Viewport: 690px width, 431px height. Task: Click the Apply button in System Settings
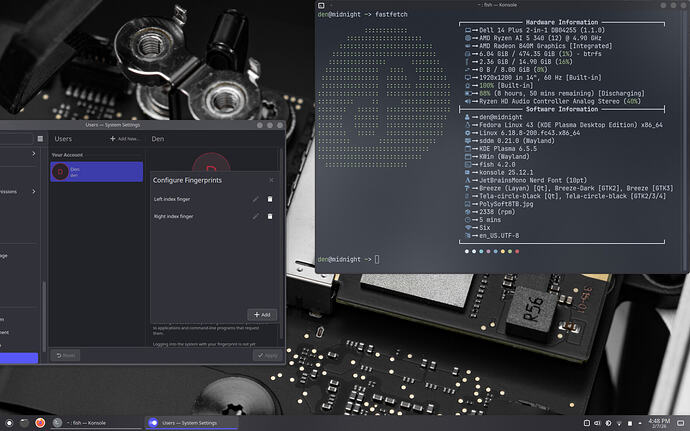click(x=268, y=355)
